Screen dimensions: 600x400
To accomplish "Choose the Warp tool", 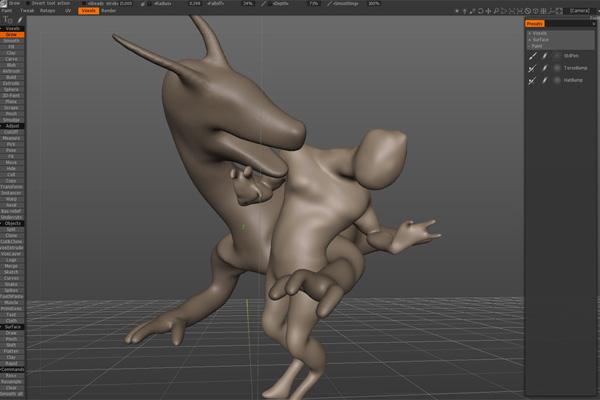I will click(x=11, y=199).
